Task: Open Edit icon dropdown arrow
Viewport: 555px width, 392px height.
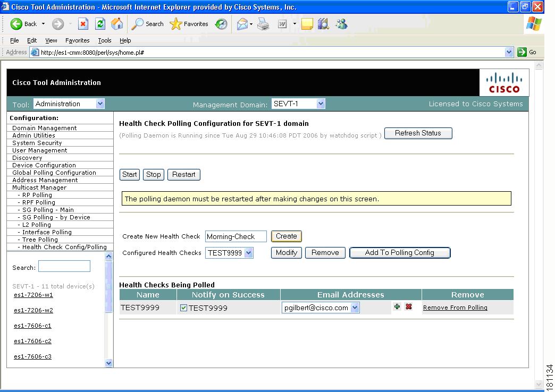Action: click(x=295, y=24)
